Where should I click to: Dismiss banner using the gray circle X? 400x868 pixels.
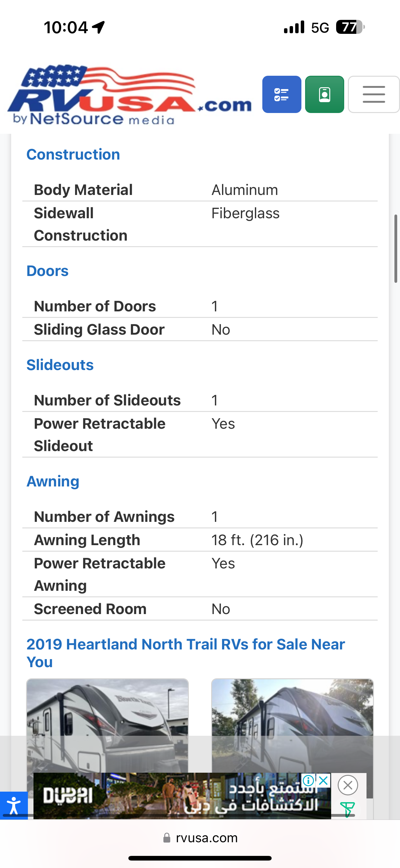(348, 785)
